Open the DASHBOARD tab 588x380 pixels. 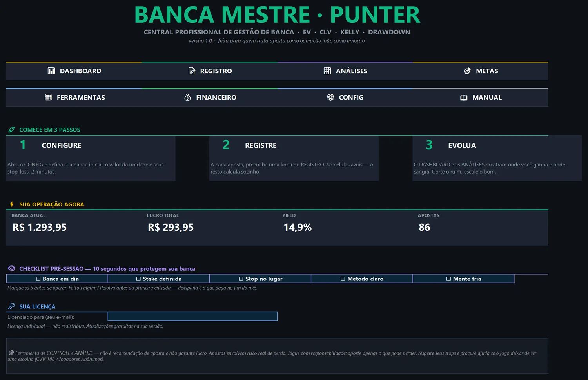pyautogui.click(x=74, y=71)
